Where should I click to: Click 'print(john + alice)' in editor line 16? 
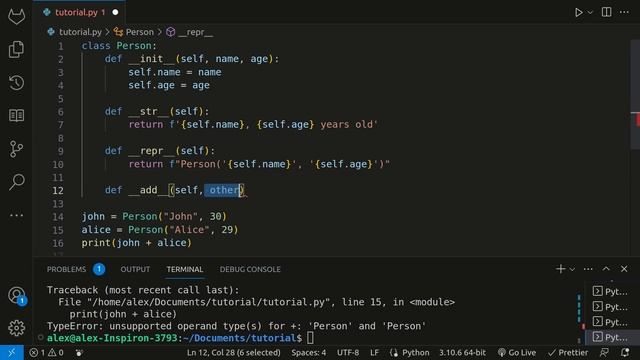(136, 243)
